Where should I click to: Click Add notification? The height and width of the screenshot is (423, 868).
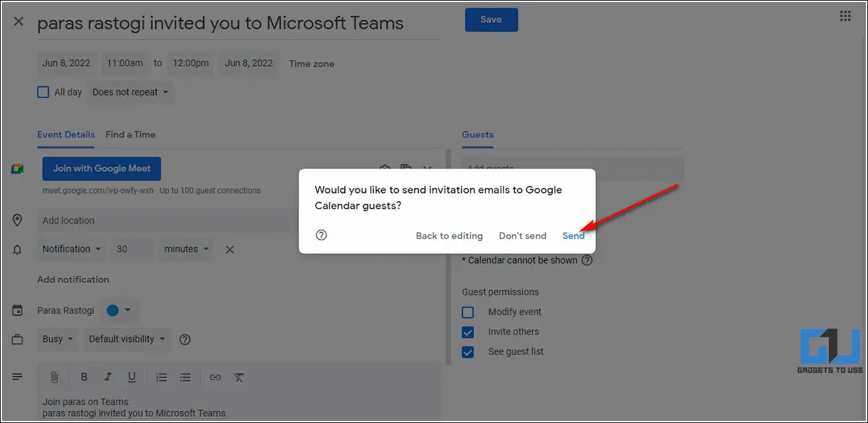pos(73,279)
